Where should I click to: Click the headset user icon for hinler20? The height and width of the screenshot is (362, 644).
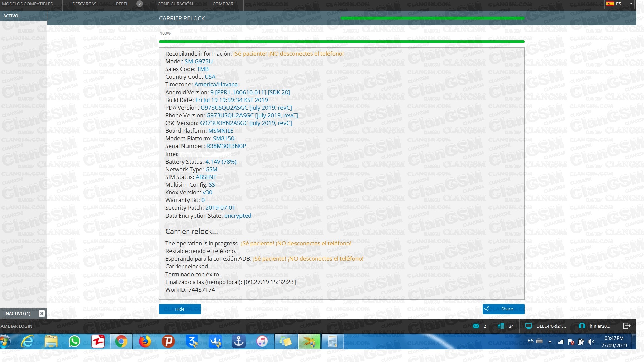[582, 326]
